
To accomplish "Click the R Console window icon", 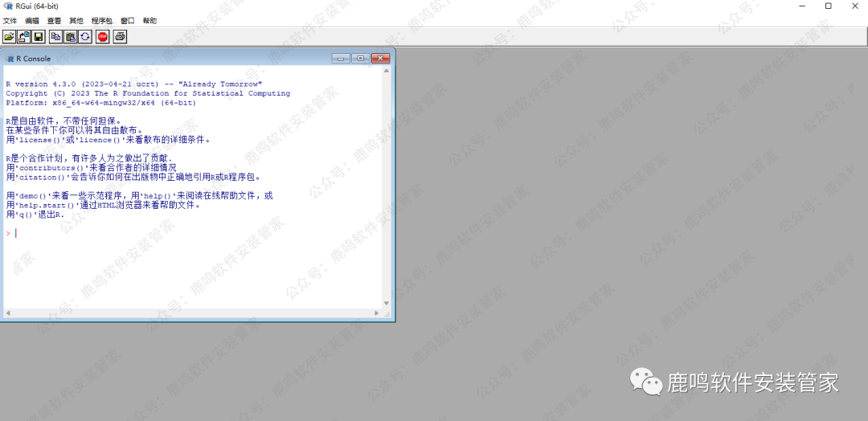I will 8,59.
